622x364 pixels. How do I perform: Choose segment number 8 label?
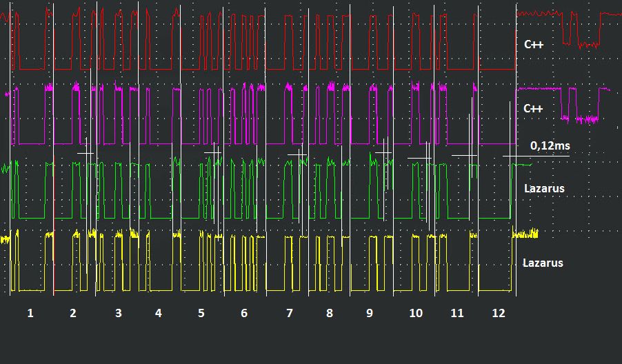coord(329,313)
